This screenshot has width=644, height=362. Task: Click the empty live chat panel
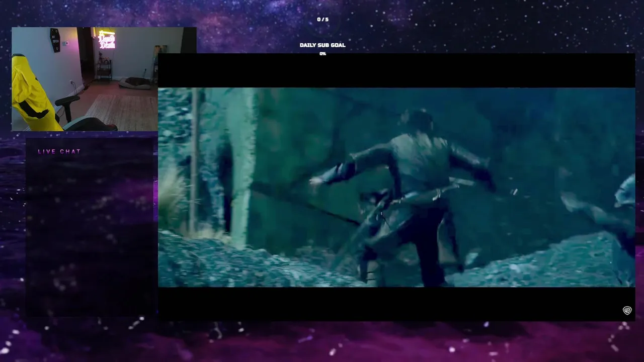pyautogui.click(x=91, y=227)
